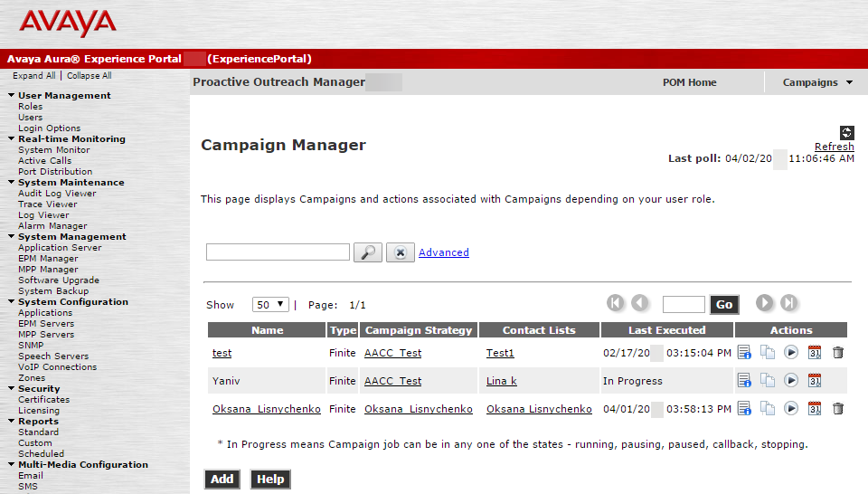Click the refresh icon above Refresh link
The image size is (868, 494).
(846, 132)
